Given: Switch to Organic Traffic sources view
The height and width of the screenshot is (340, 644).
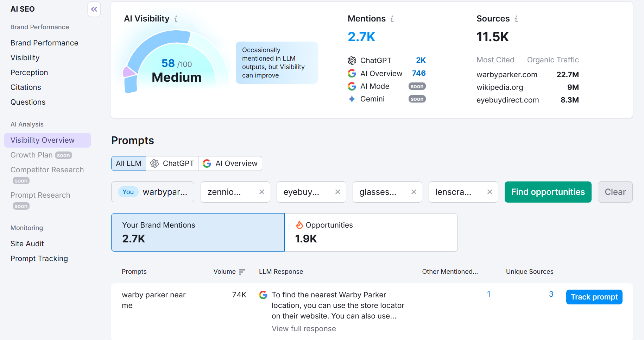Looking at the screenshot, I should click(x=553, y=60).
